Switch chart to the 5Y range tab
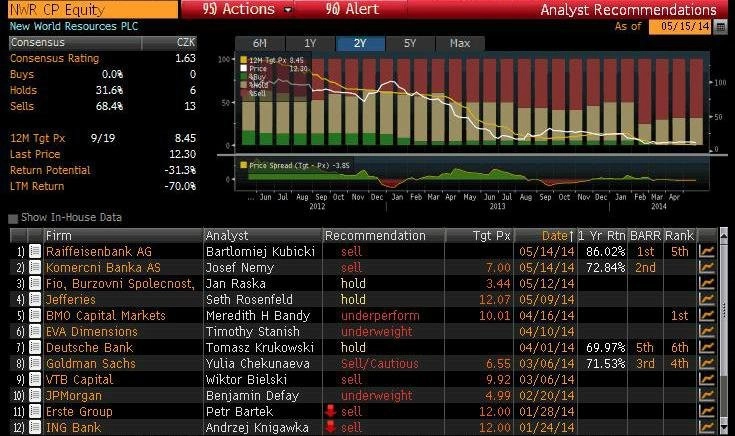The height and width of the screenshot is (436, 735). point(410,43)
